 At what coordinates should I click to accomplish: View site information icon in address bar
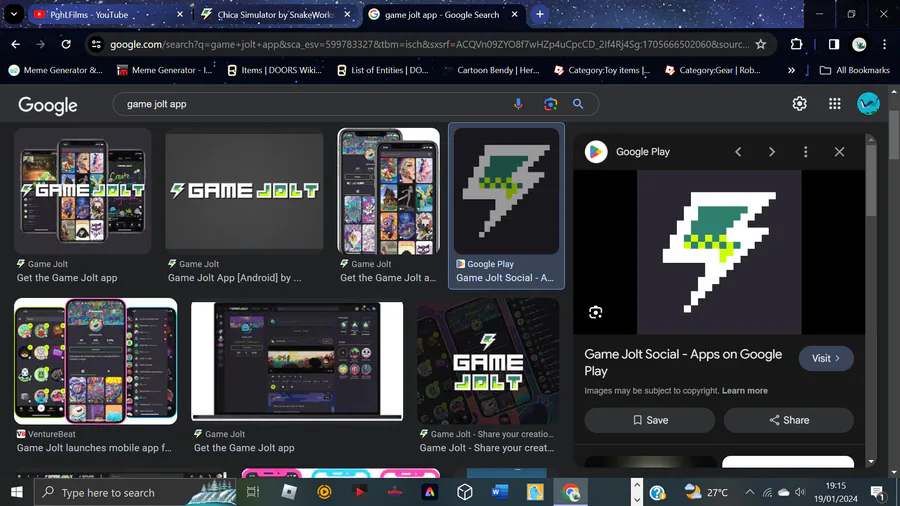pos(96,44)
